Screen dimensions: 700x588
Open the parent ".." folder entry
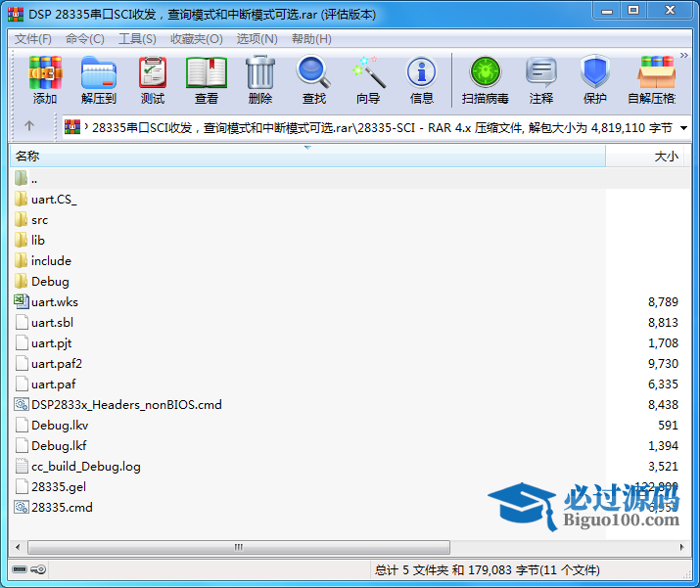(x=33, y=179)
